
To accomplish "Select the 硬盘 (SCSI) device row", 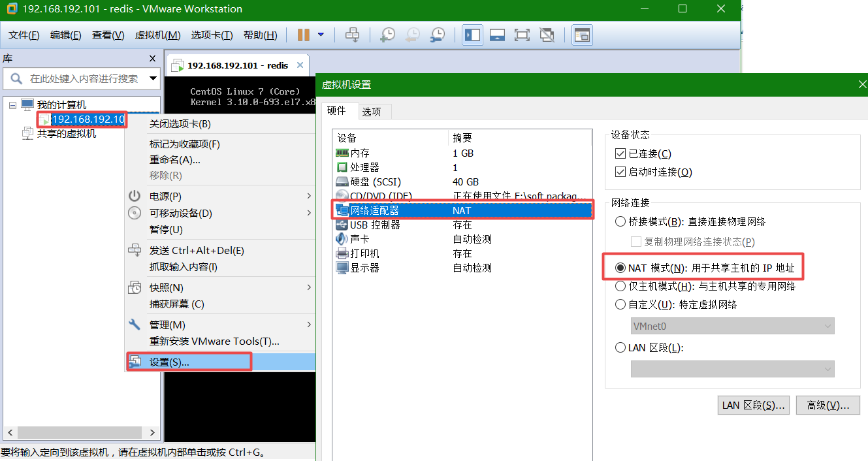I will pos(462,182).
